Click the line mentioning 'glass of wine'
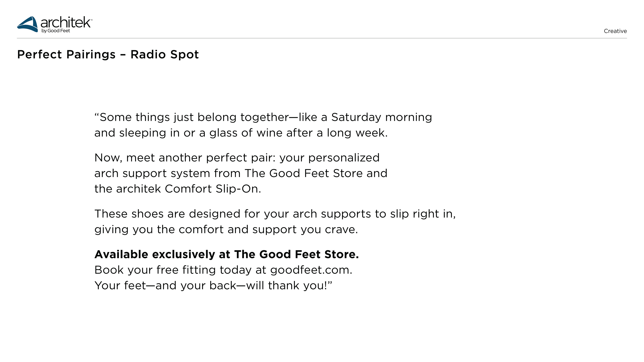Viewport: 644px width, 362px height. point(241,133)
